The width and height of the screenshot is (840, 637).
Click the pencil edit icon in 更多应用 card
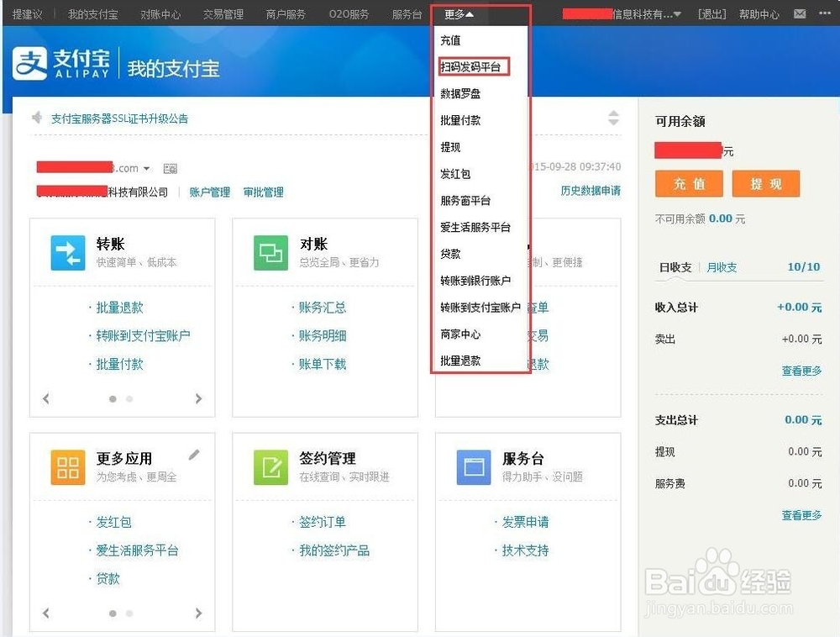point(194,455)
